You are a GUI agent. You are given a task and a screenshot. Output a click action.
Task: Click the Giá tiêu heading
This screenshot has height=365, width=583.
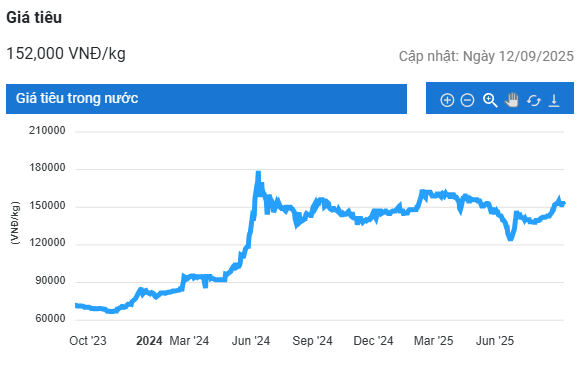(x=34, y=17)
